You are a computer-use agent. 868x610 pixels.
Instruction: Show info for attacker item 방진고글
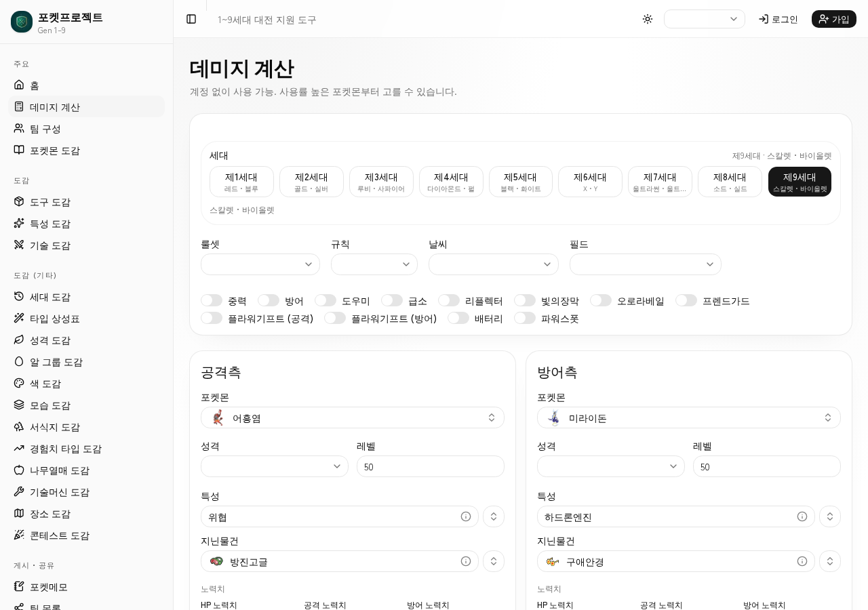tap(466, 561)
